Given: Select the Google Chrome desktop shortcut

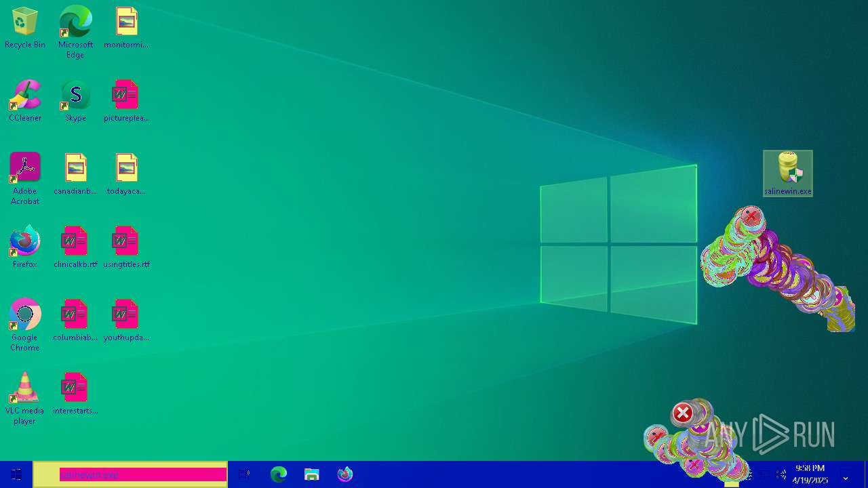Looking at the screenshot, I should [24, 325].
